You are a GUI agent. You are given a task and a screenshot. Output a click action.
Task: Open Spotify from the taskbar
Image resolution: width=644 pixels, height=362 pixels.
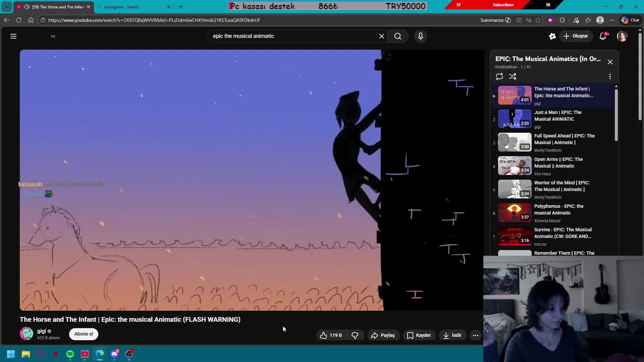[x=70, y=354]
